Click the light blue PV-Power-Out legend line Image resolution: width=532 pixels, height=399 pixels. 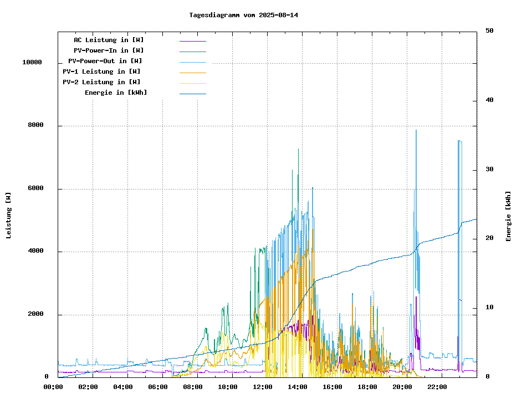(192, 62)
